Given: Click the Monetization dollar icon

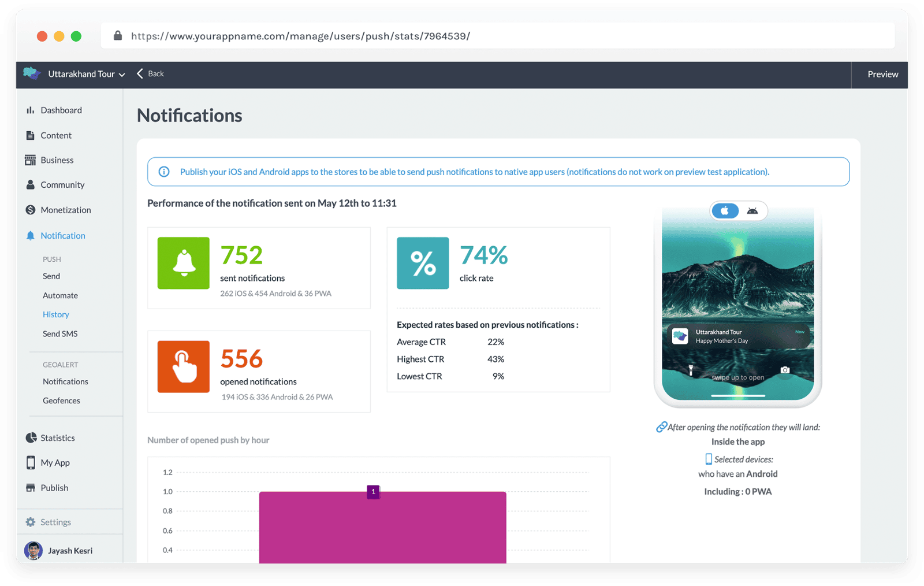Looking at the screenshot, I should (30, 210).
